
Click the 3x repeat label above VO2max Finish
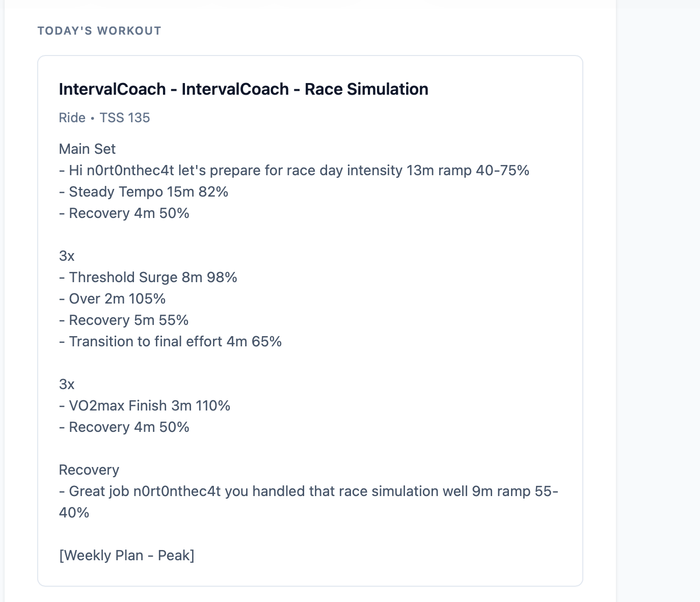(x=67, y=384)
